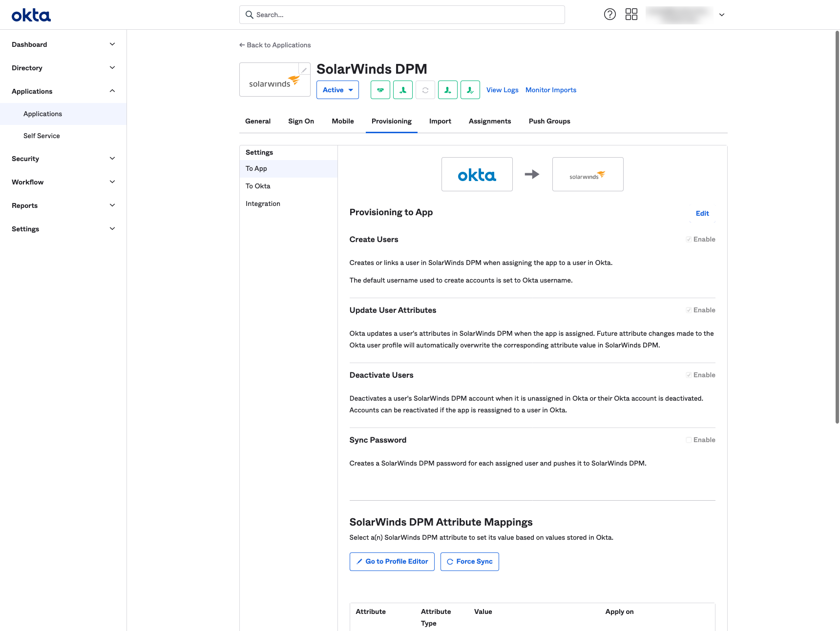The width and height of the screenshot is (840, 631).
Task: Click Edit for Provisioning to App
Action: tap(702, 213)
